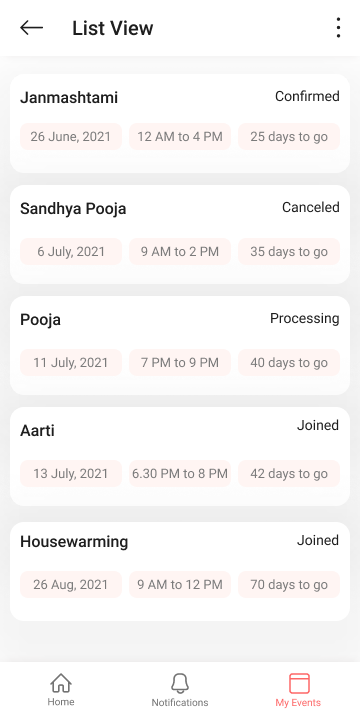Open the Aarti event title
Image resolution: width=360 pixels, height=718 pixels.
tap(37, 430)
